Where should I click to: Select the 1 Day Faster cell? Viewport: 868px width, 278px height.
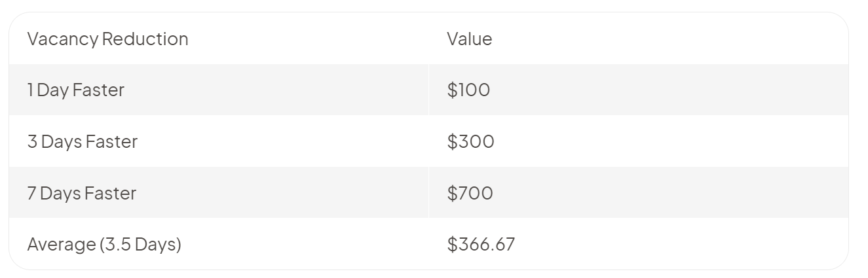219,90
